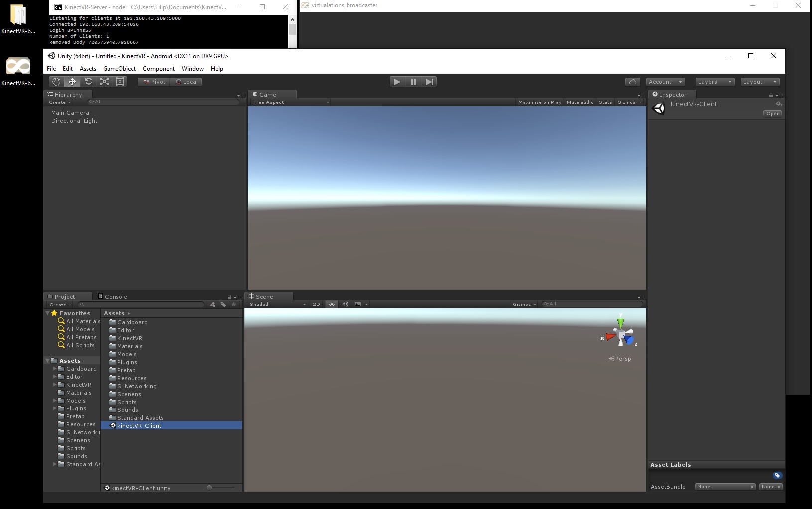Click the Hierarchy search field

[x=164, y=102]
